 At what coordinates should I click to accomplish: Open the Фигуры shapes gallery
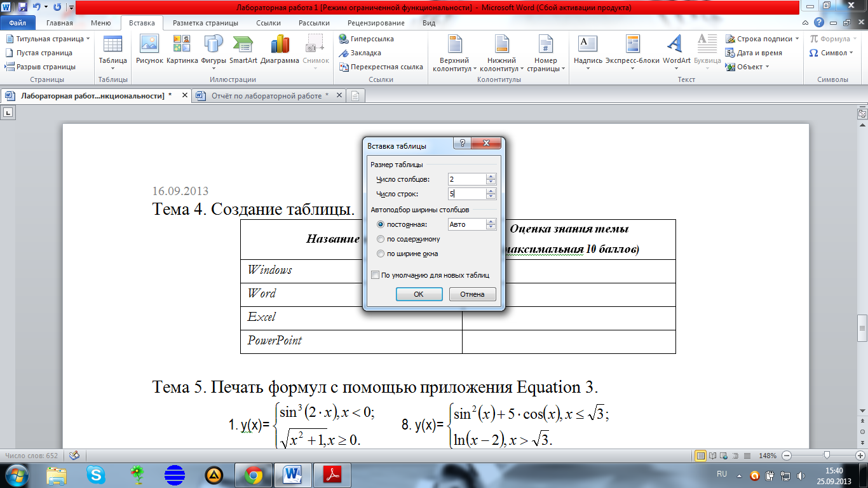coord(213,51)
